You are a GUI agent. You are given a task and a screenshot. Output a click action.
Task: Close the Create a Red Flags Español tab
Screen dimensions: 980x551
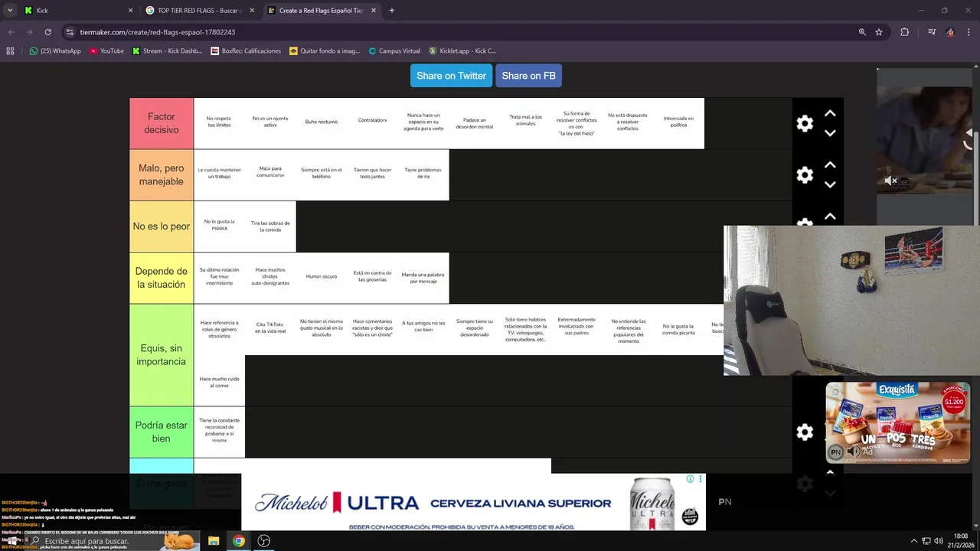(374, 11)
